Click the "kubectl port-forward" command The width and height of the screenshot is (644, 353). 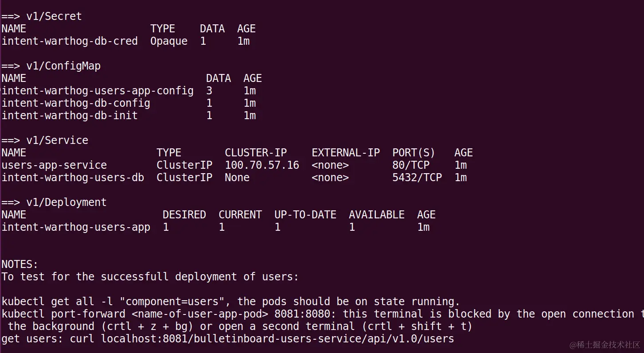pyautogui.click(x=63, y=314)
